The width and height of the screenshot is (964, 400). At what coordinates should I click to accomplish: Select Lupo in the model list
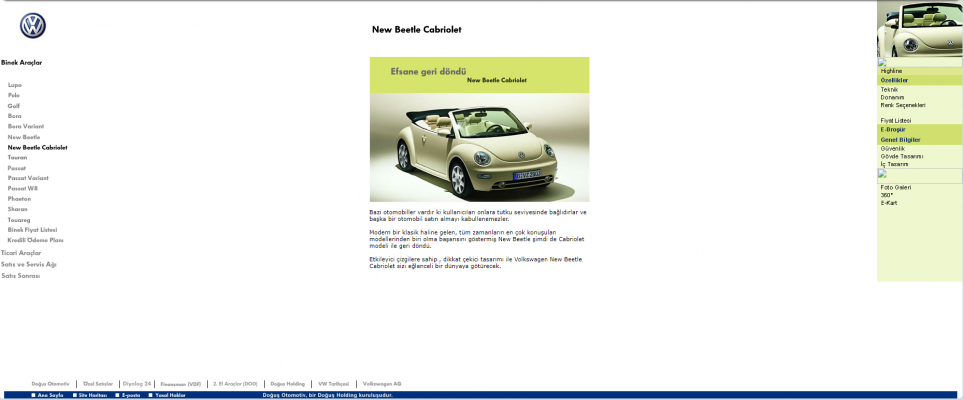pyautogui.click(x=15, y=85)
